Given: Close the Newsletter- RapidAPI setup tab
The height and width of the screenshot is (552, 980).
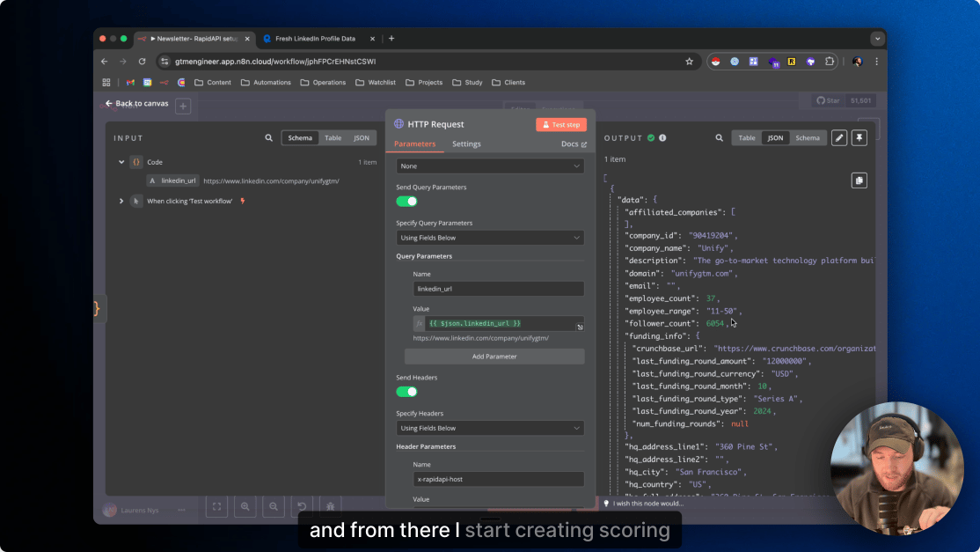Looking at the screenshot, I should point(247,39).
